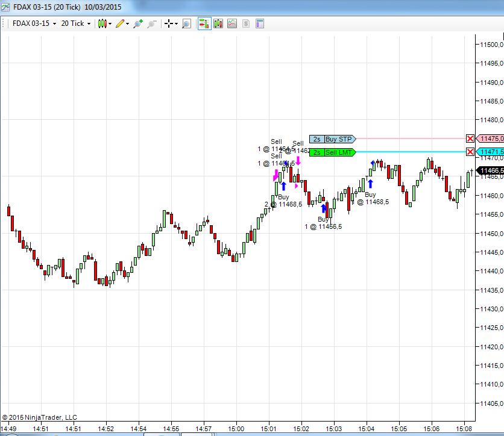Click the 11466,5 current price marker

pyautogui.click(x=490, y=170)
